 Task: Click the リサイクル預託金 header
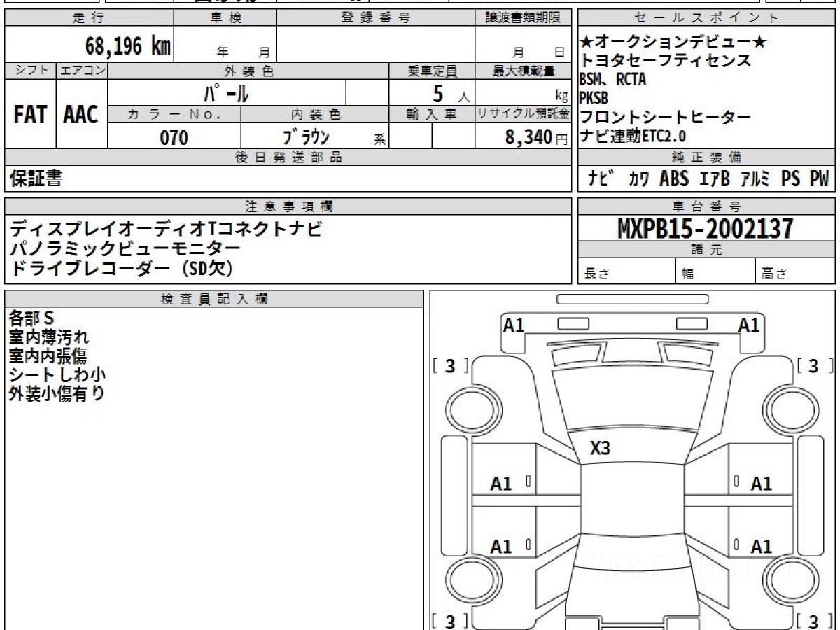click(524, 113)
